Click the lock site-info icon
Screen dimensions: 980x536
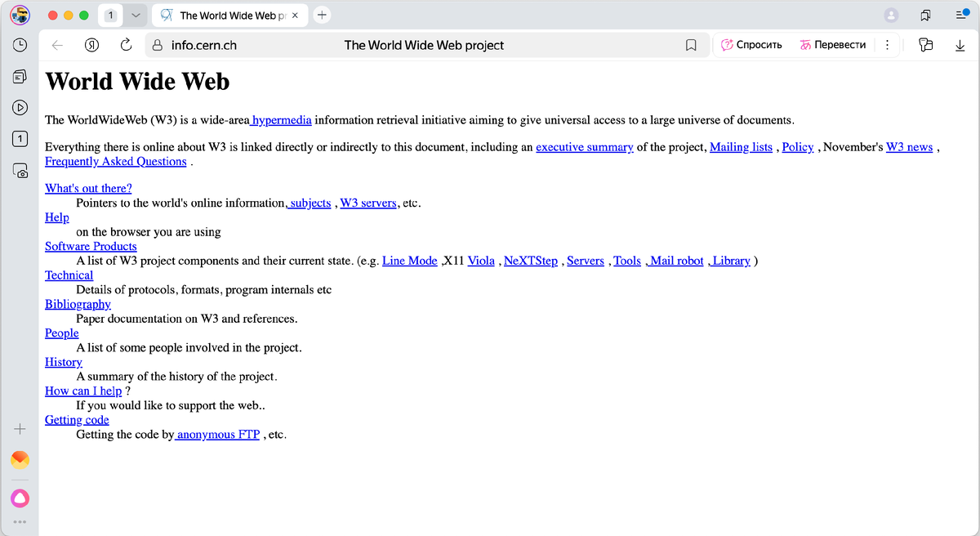[x=158, y=46]
